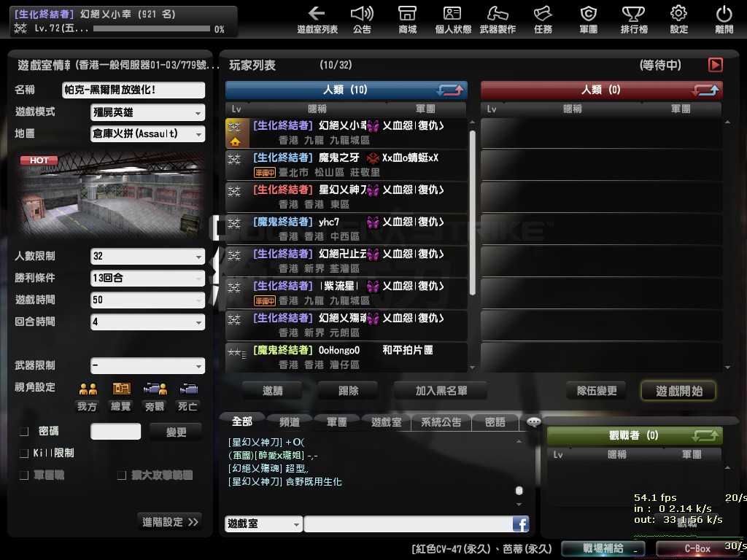Open the 遊戲時間 dropdown showing 50
The height and width of the screenshot is (560, 747).
click(147, 300)
